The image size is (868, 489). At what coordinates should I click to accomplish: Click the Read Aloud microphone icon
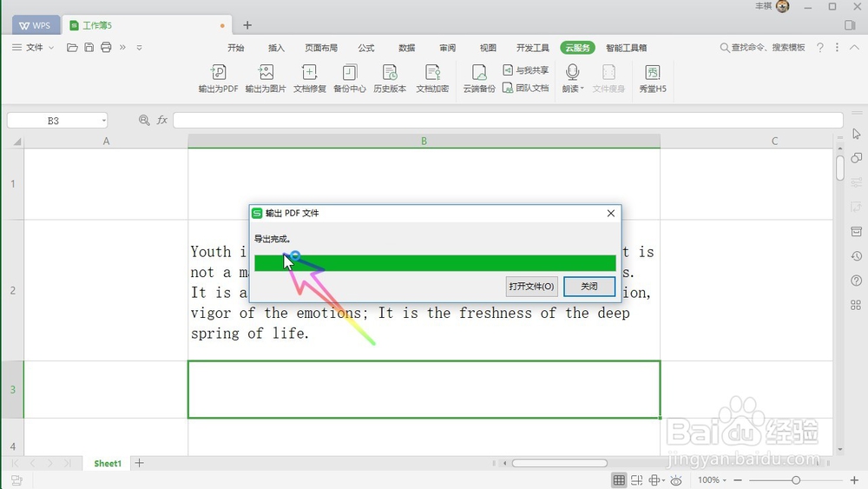click(x=572, y=72)
